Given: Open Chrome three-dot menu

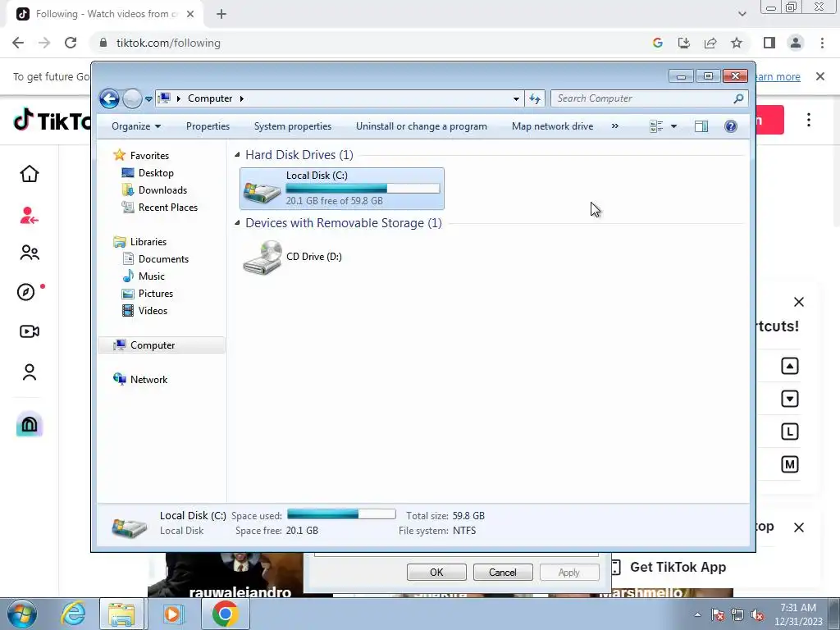Looking at the screenshot, I should point(822,43).
